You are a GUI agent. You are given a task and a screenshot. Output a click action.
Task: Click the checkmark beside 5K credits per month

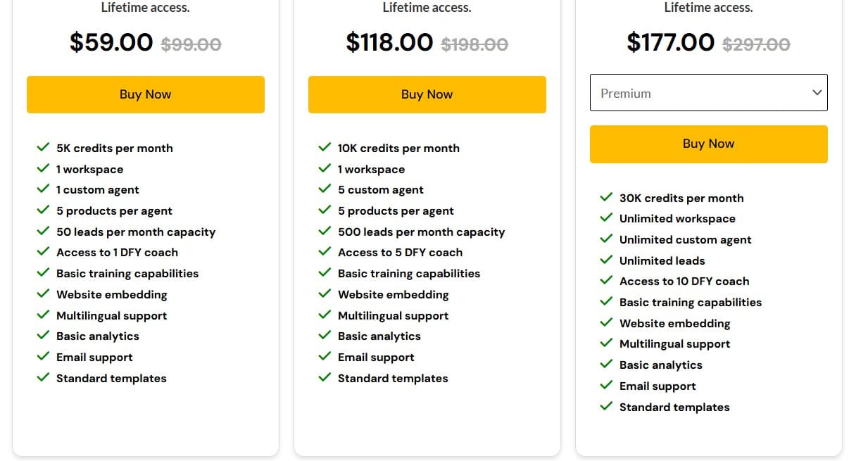pos(44,148)
